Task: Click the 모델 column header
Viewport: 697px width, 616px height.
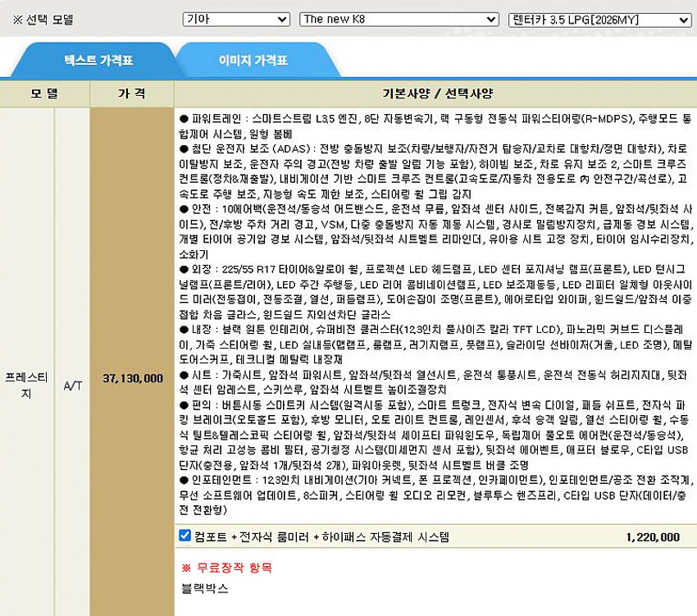Action: pyautogui.click(x=45, y=94)
